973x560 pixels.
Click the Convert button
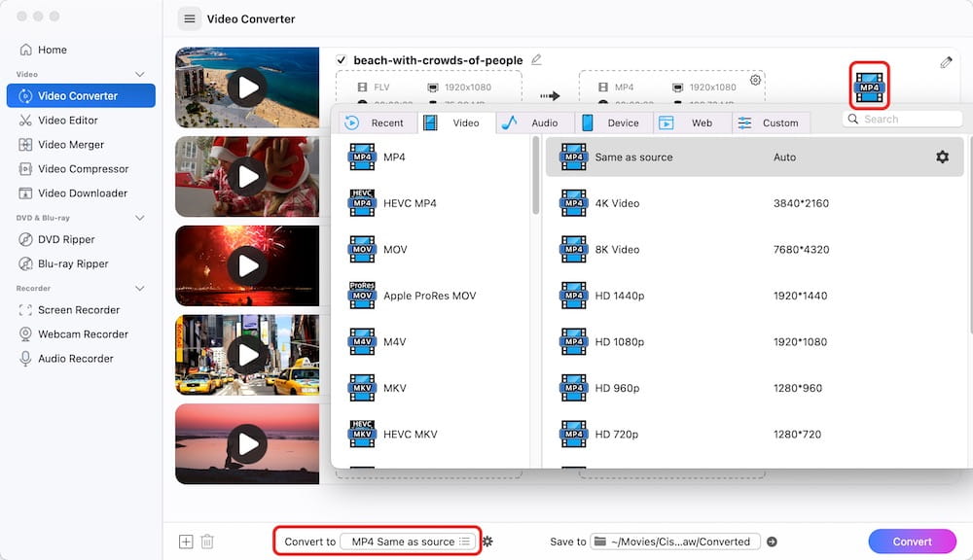tap(913, 542)
